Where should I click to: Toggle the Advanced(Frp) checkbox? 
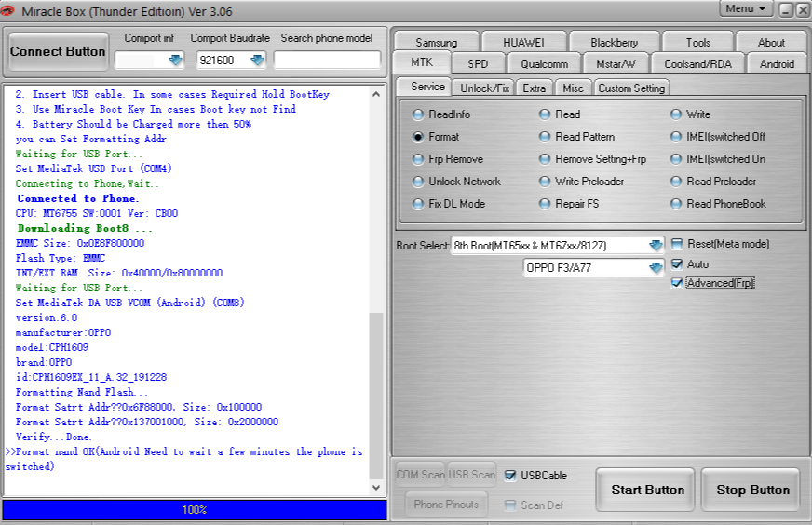click(677, 283)
